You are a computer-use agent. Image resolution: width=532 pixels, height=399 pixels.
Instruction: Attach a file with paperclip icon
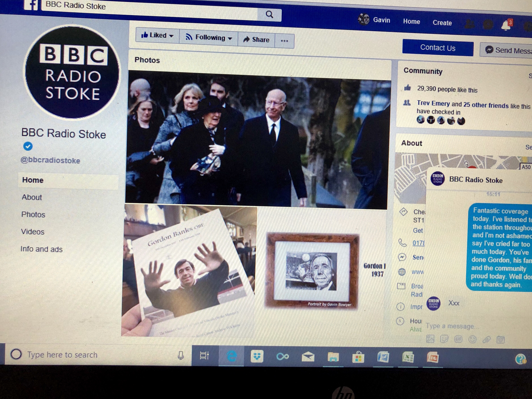pyautogui.click(x=486, y=340)
